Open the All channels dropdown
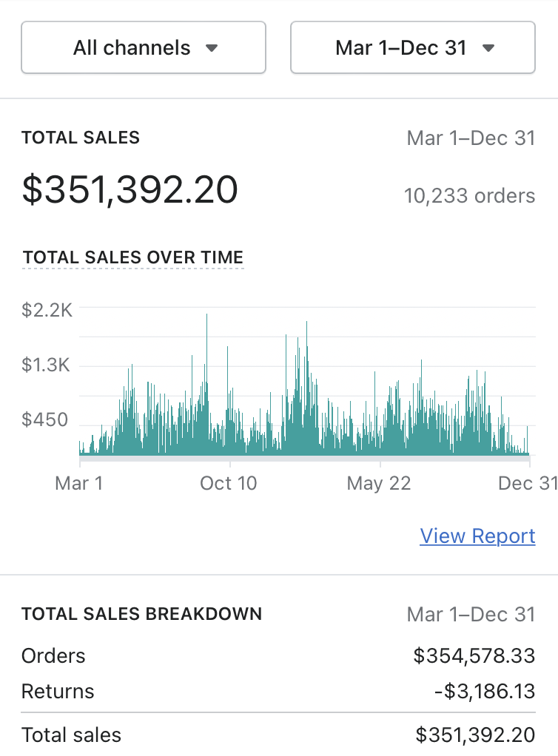Screen dimensions: 558x756 coord(143,48)
